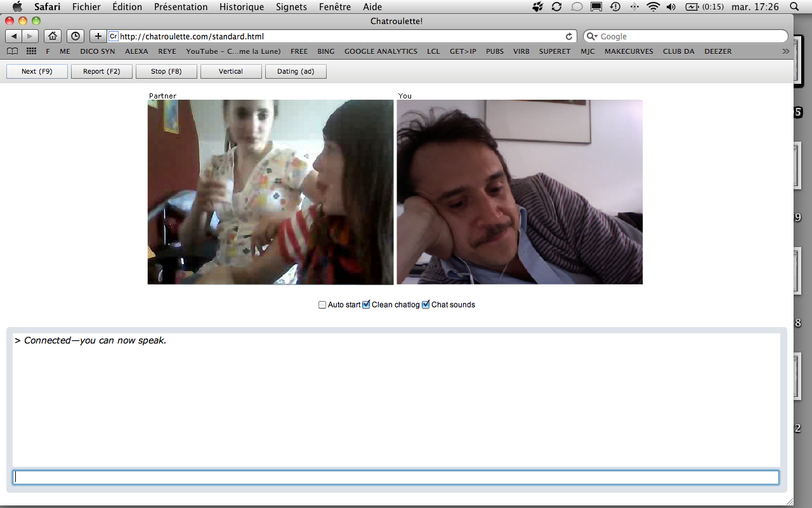Open the PUBS bookmark
Screen dimensions: 812x508
point(495,51)
